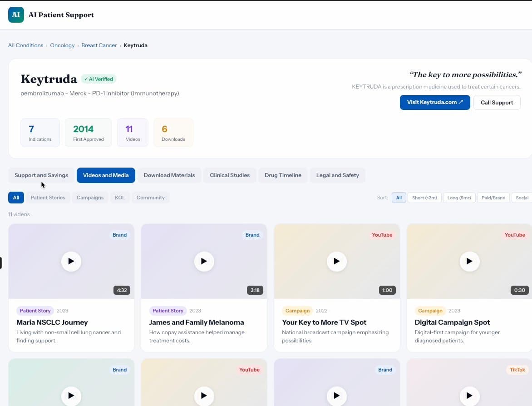The width and height of the screenshot is (532, 406).
Task: Switch to the Clinical Studies tab
Action: click(230, 175)
